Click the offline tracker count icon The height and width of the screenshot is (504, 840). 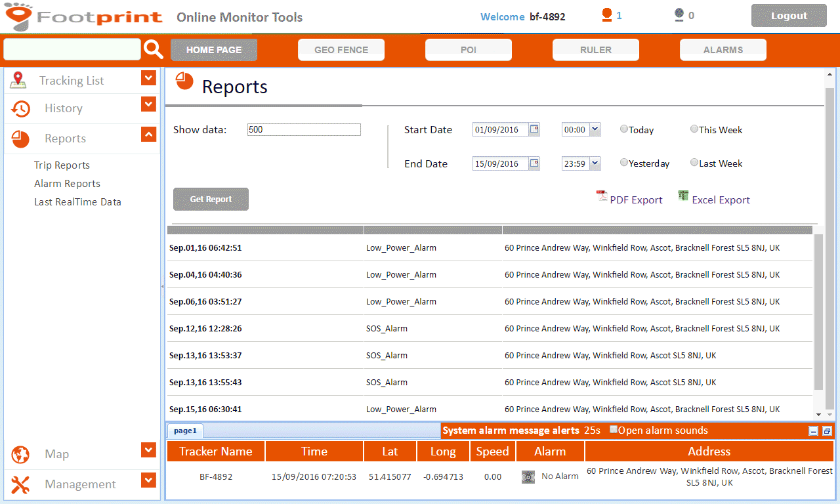[x=679, y=15]
